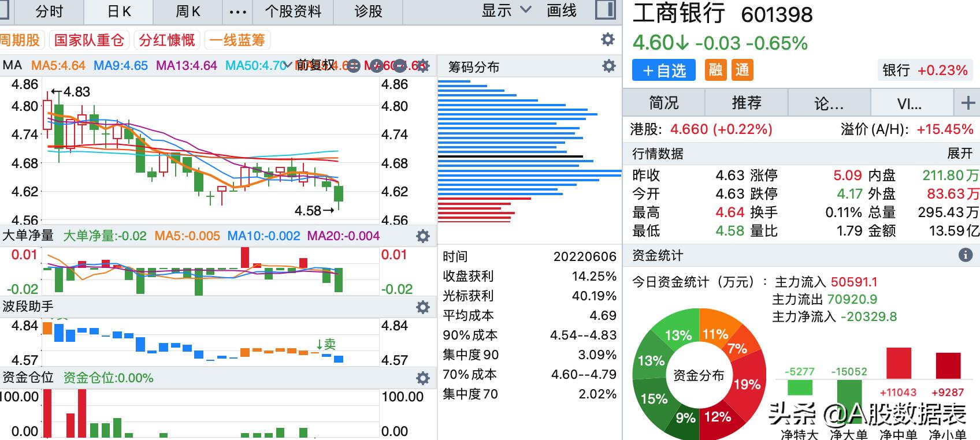Expand the 行情数据 section via 展开

(960, 154)
